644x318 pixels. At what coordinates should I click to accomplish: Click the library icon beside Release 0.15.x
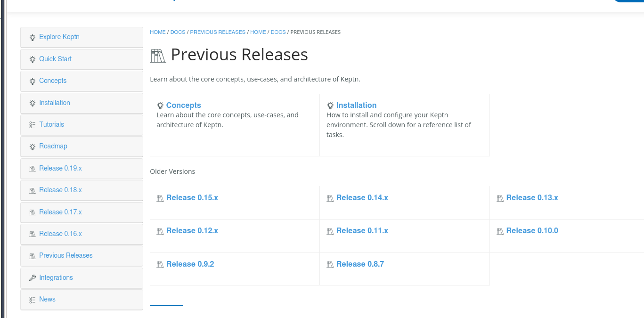(160, 198)
